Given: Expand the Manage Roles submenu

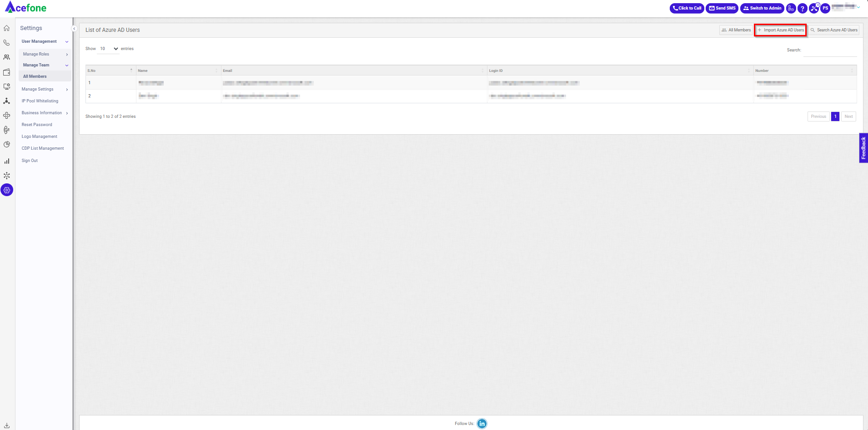Looking at the screenshot, I should [67, 55].
